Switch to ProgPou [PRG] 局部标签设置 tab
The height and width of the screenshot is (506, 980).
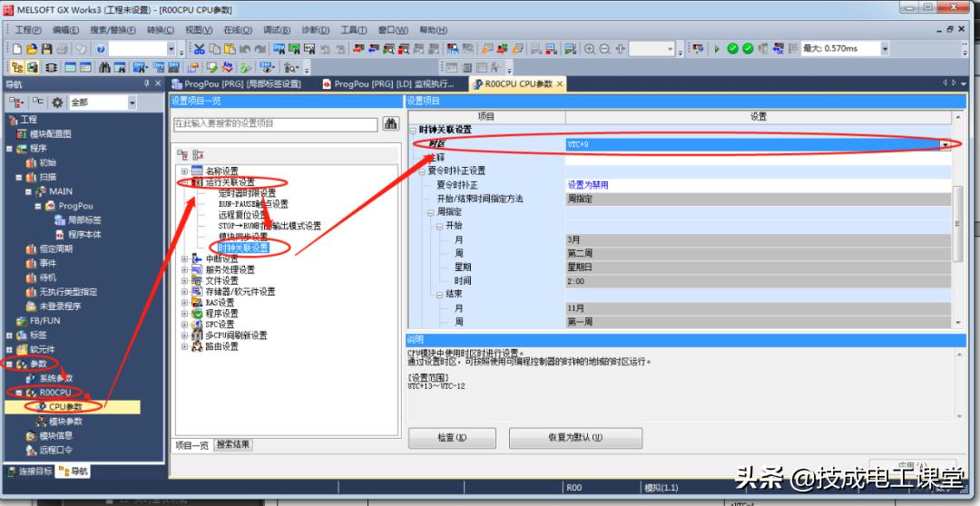(237, 83)
